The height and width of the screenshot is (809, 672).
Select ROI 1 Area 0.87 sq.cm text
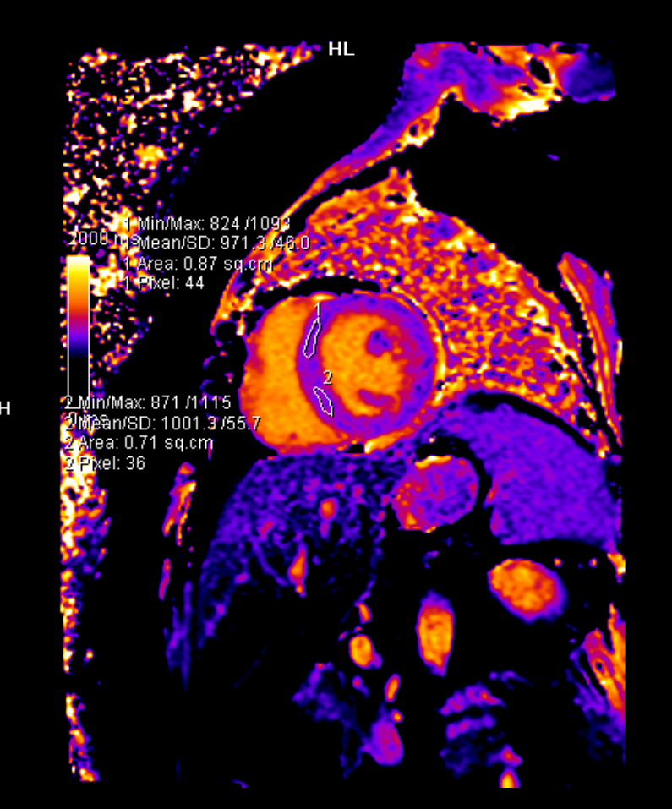[198, 264]
